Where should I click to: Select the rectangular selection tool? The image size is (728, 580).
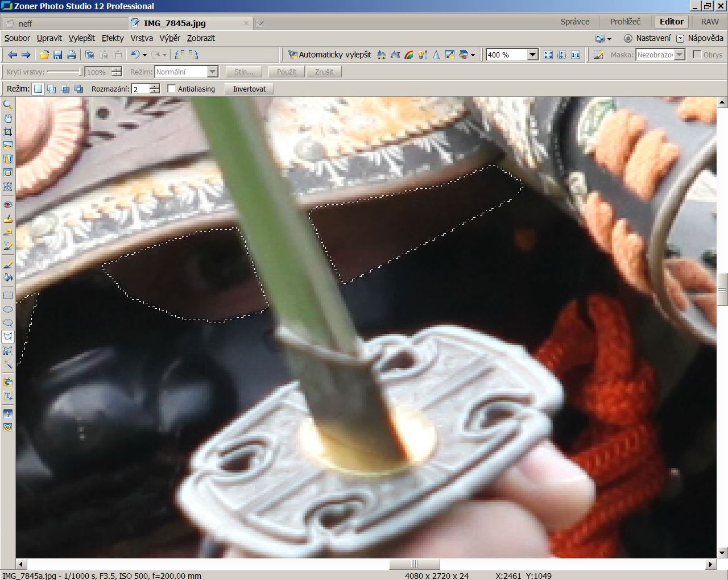(x=8, y=296)
